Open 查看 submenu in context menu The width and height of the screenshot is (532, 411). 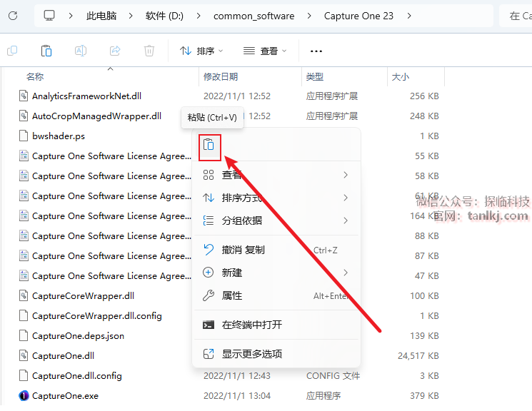click(276, 175)
